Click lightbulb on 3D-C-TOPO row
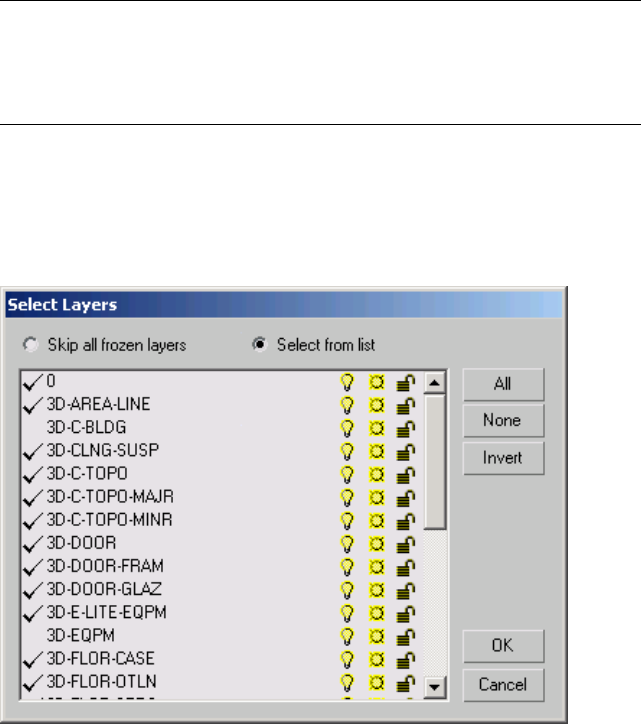641x724 pixels. [347, 475]
